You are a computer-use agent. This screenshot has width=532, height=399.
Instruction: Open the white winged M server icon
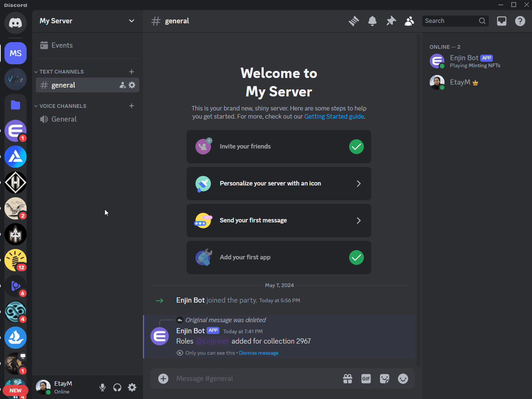pos(16,234)
